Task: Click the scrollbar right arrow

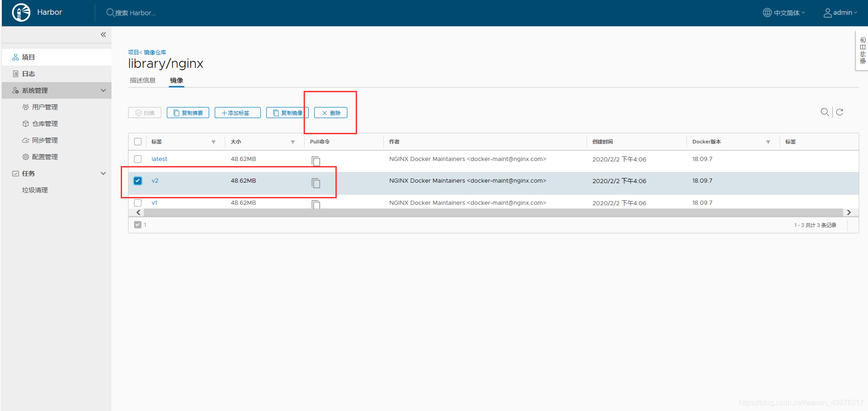Action: tap(849, 213)
